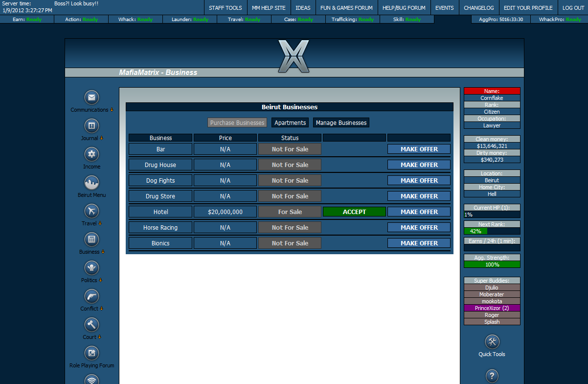The height and width of the screenshot is (384, 588).
Task: Select the Business calculator icon
Action: click(91, 240)
